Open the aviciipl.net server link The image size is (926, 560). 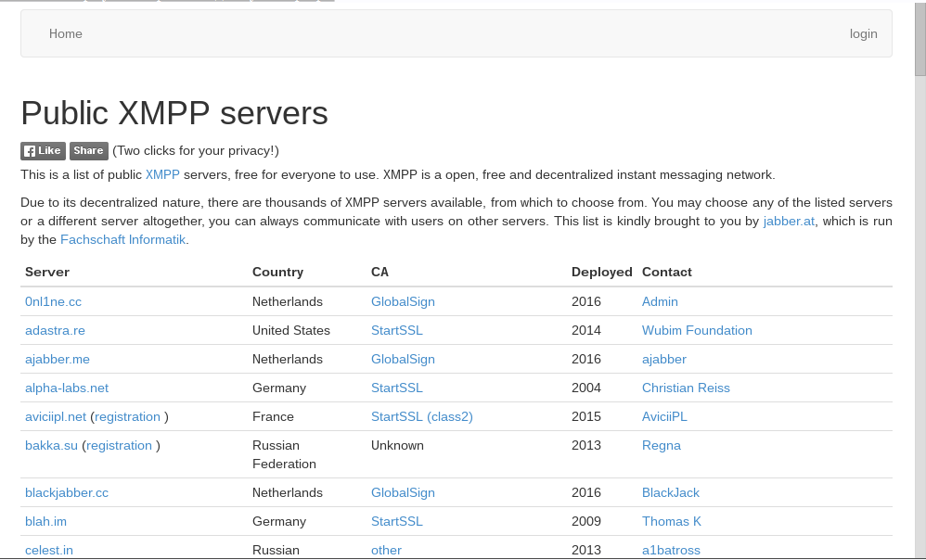pos(56,416)
